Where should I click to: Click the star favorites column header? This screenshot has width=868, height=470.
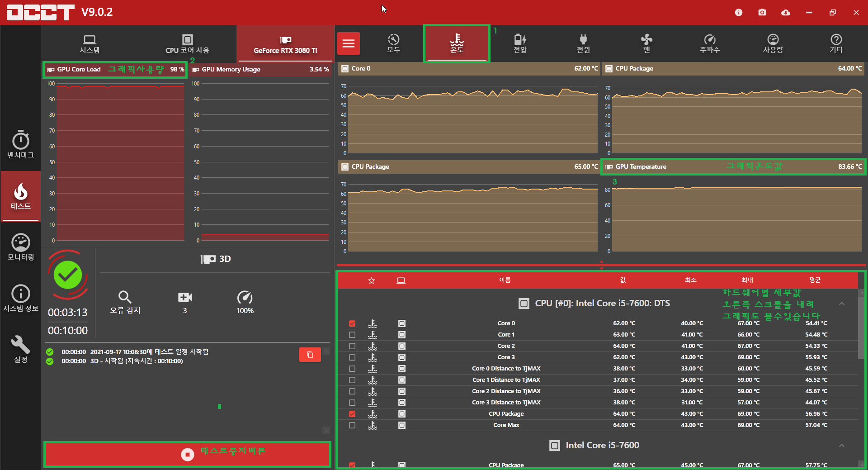click(372, 280)
